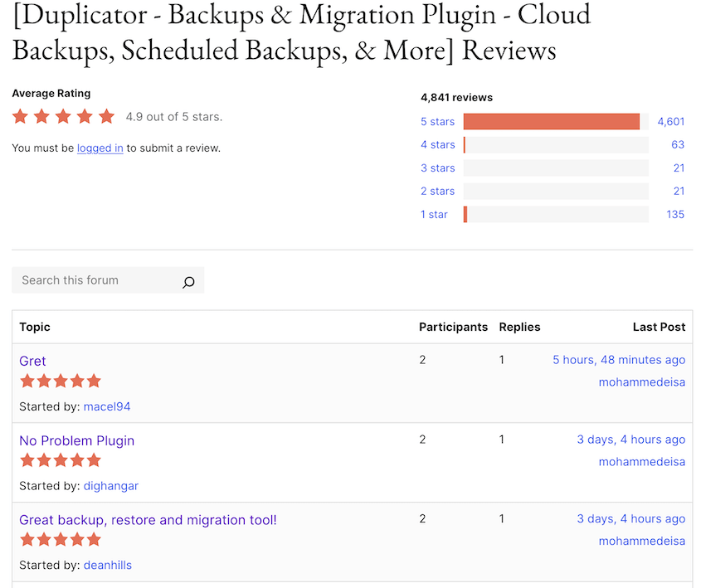Open the 4 stars filter link
The height and width of the screenshot is (588, 701).
[x=438, y=144]
